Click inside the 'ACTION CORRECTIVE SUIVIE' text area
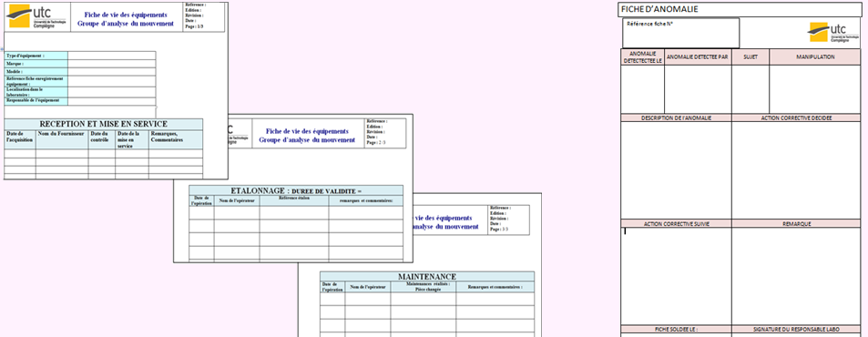868x337 pixels. (676, 276)
